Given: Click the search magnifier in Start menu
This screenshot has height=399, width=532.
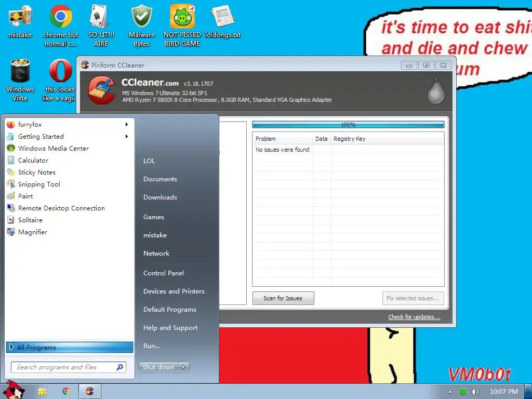Looking at the screenshot, I should click(x=120, y=367).
